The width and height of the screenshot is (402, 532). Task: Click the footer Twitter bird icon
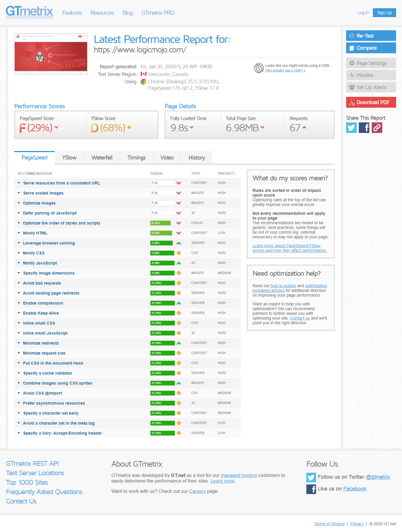(x=311, y=477)
